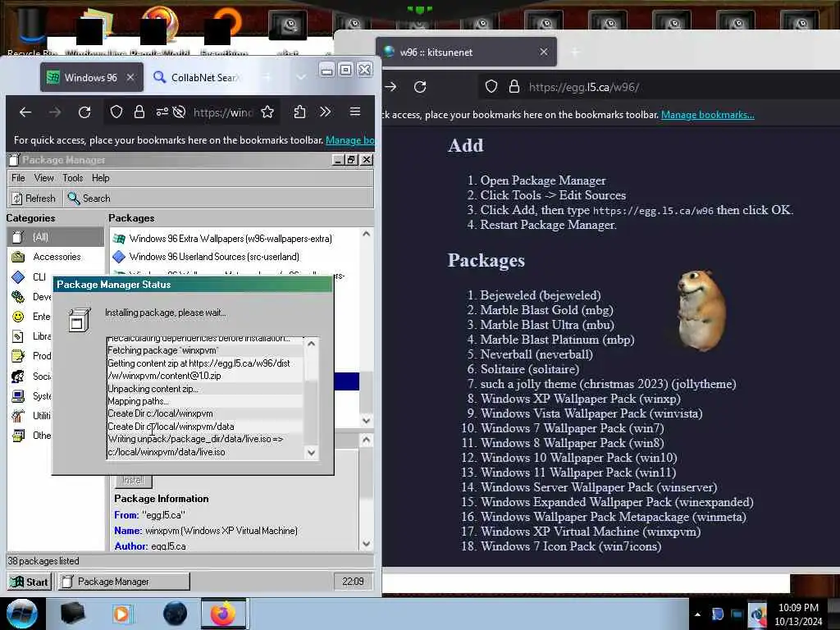840x630 pixels.
Task: Open permissions icon beside the padlock
Action: (162, 112)
